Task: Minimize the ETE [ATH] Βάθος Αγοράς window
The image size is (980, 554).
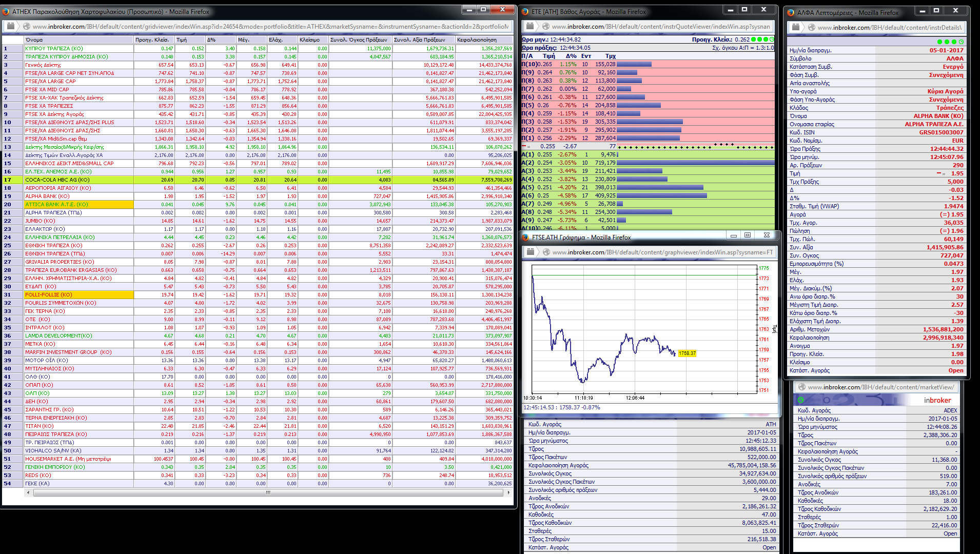Action: click(730, 9)
